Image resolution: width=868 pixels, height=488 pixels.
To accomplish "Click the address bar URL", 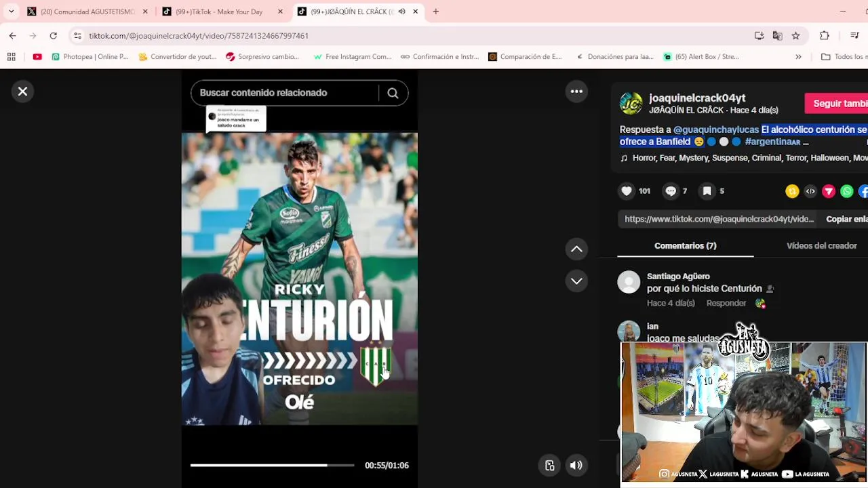I will tap(199, 36).
